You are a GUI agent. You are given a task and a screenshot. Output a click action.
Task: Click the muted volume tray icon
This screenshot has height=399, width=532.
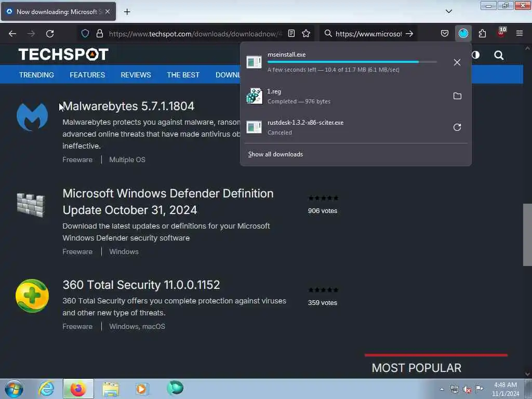pyautogui.click(x=467, y=390)
